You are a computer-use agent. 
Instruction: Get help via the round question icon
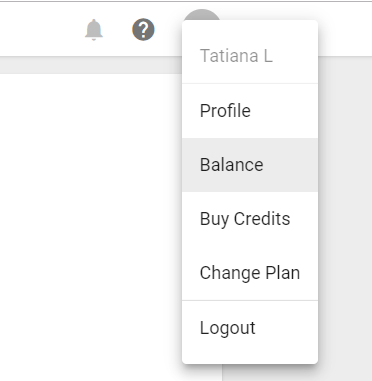(x=143, y=30)
